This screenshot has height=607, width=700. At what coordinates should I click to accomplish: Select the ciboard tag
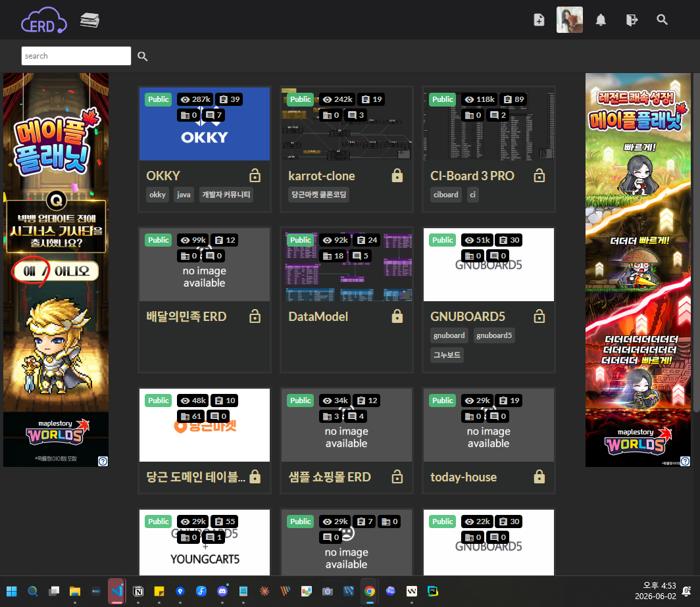click(445, 195)
